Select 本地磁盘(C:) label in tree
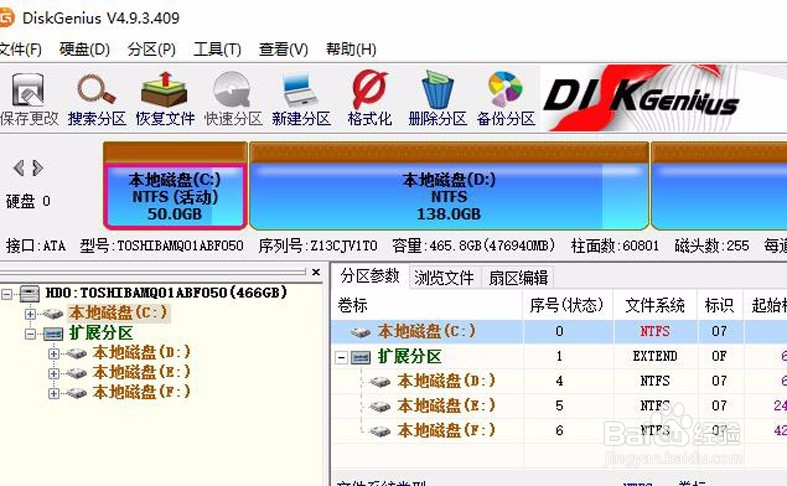 [118, 314]
